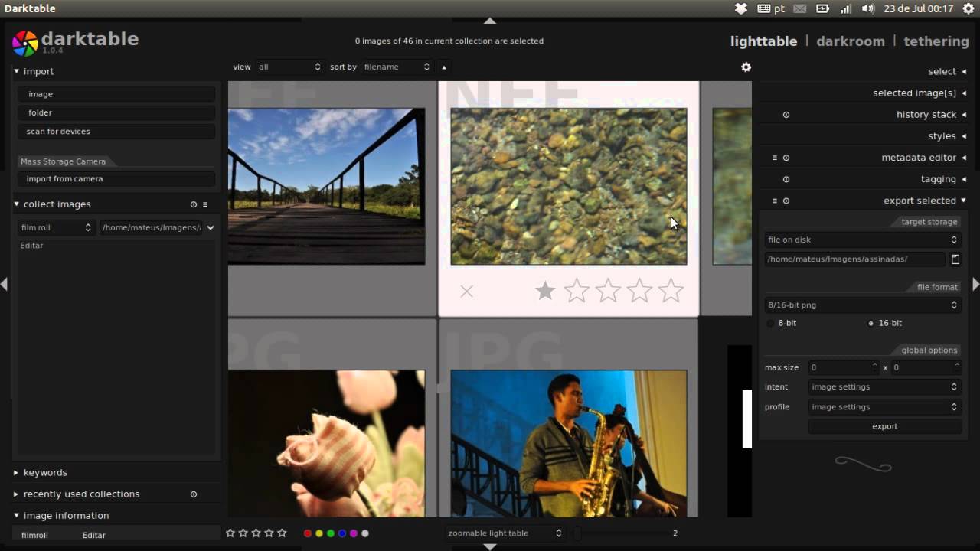Viewport: 980px width, 551px height.
Task: Click the import folder button
Action: pyautogui.click(x=116, y=112)
